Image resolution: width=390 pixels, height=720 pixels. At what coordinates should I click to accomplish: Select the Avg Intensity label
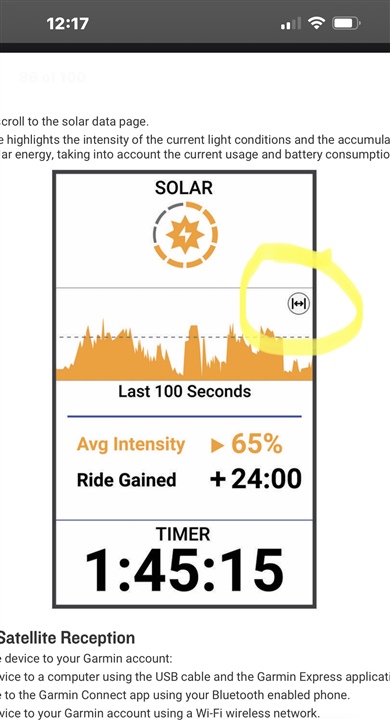[x=131, y=444]
